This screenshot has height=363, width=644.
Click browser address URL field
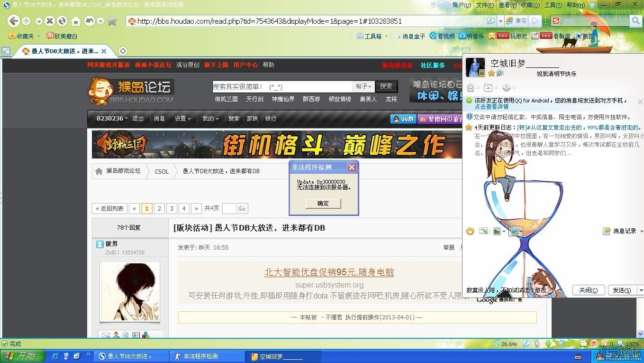310,21
